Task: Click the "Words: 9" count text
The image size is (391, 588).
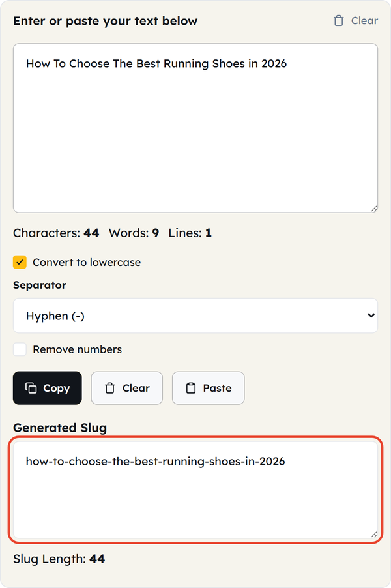Action: click(x=134, y=233)
